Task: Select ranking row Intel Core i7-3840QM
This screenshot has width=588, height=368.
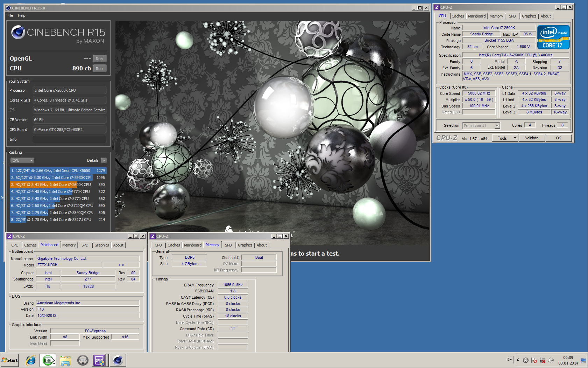Action: [58, 213]
